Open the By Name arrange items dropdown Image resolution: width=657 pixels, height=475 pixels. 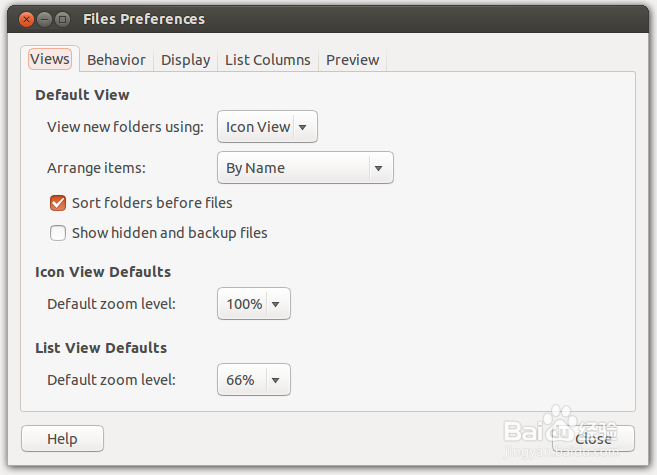click(305, 168)
